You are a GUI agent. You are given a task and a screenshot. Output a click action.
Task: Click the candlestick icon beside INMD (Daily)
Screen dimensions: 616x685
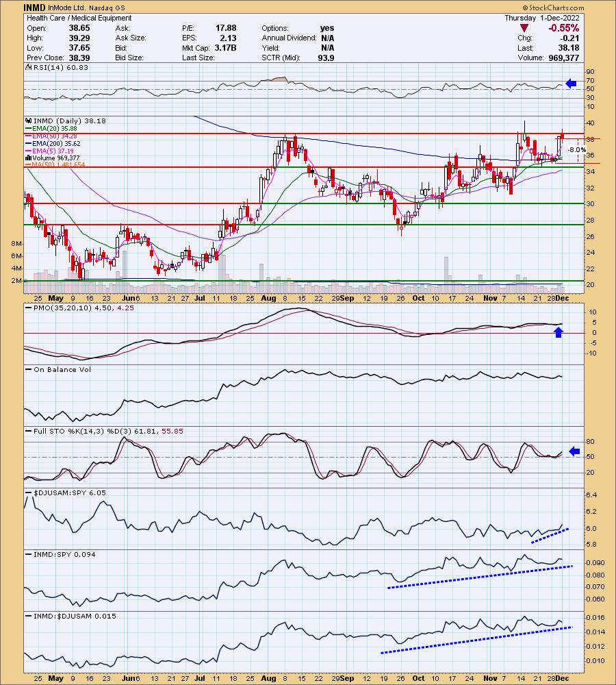(28, 121)
